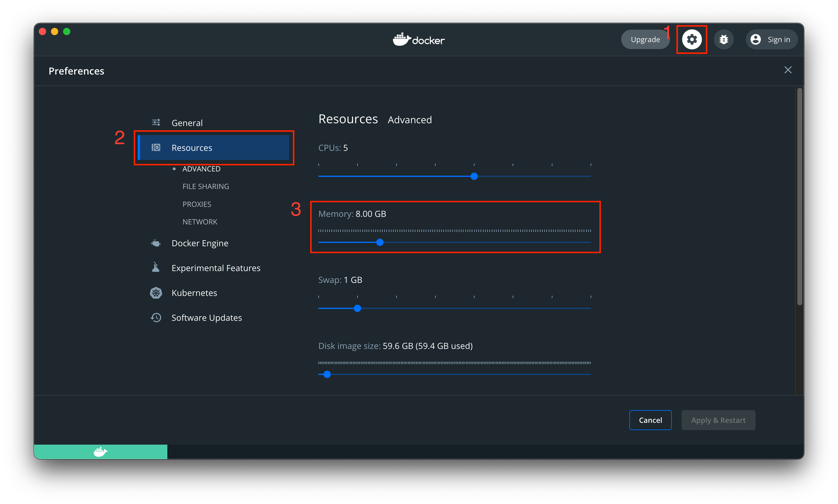Expand the FILE SHARING section
This screenshot has width=838, height=504.
tap(206, 187)
